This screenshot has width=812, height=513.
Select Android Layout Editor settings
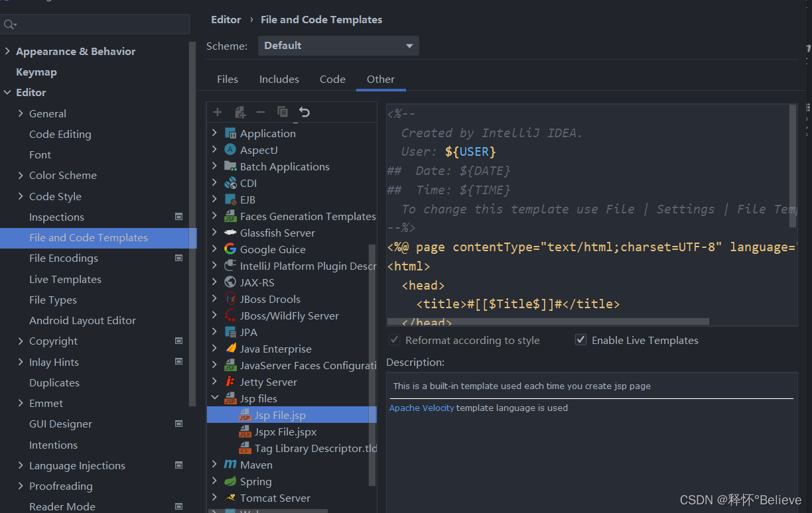pyautogui.click(x=82, y=320)
